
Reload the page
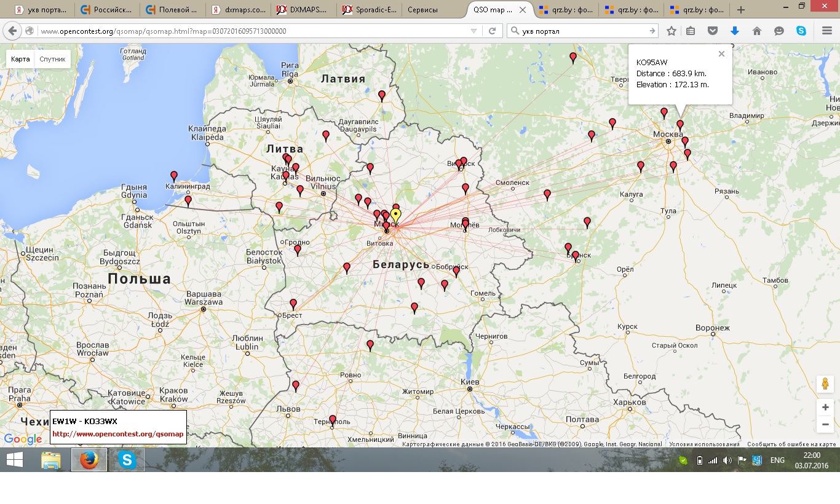493,31
